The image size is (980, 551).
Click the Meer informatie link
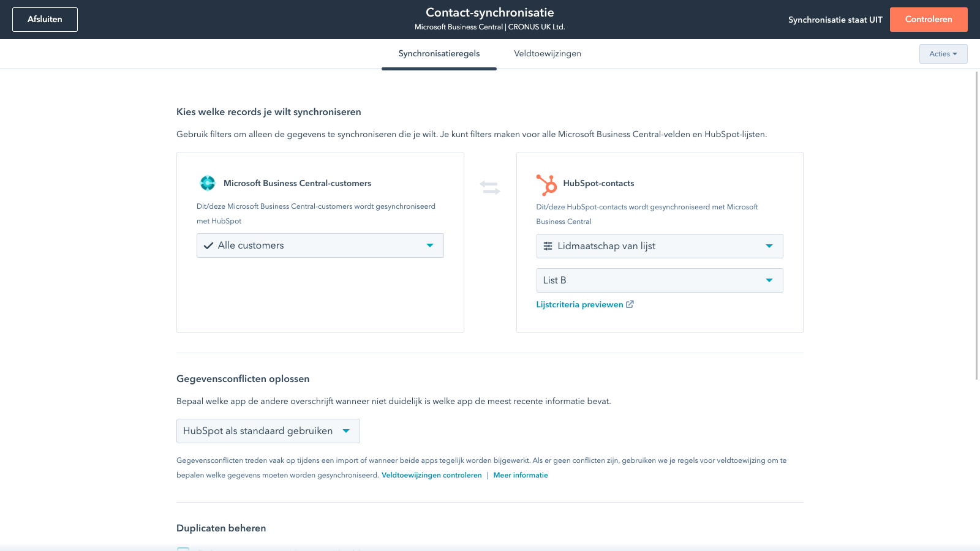coord(521,474)
